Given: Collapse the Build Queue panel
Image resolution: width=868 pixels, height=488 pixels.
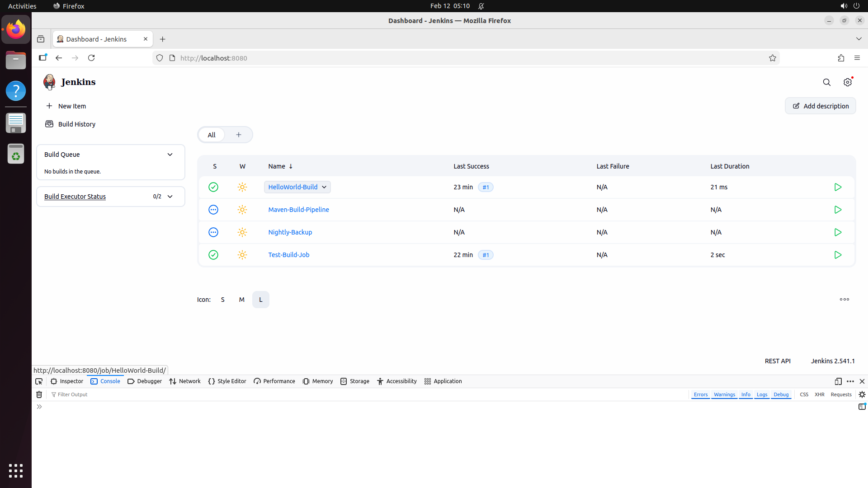Looking at the screenshot, I should click(170, 155).
